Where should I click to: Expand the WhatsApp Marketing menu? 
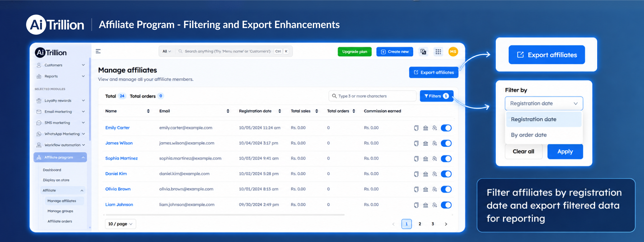click(60, 134)
